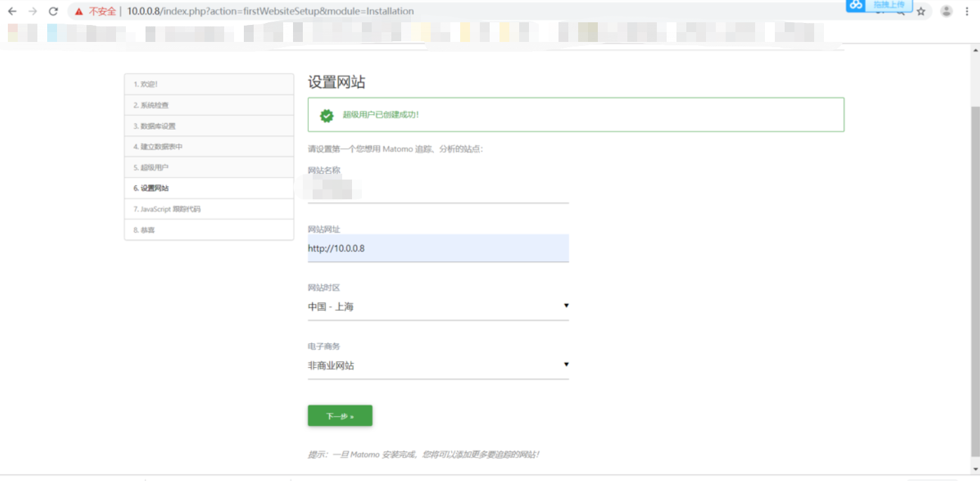Screen dimensions: 980x481
Task: Select step 3. 数据库设置
Action: pos(209,126)
